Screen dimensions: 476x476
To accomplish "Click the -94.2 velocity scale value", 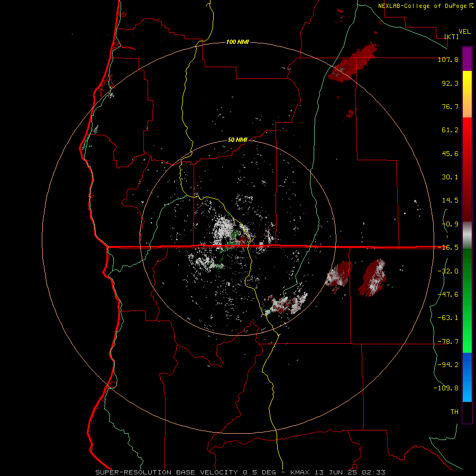I will [x=448, y=365].
